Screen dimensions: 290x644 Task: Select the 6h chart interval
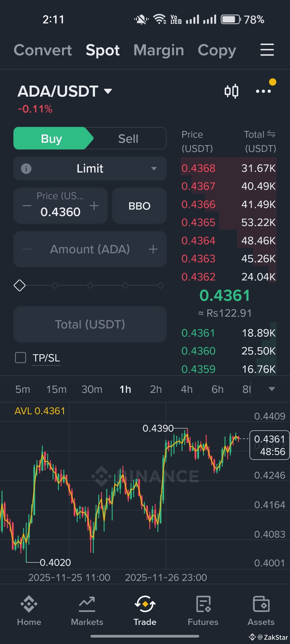point(218,389)
